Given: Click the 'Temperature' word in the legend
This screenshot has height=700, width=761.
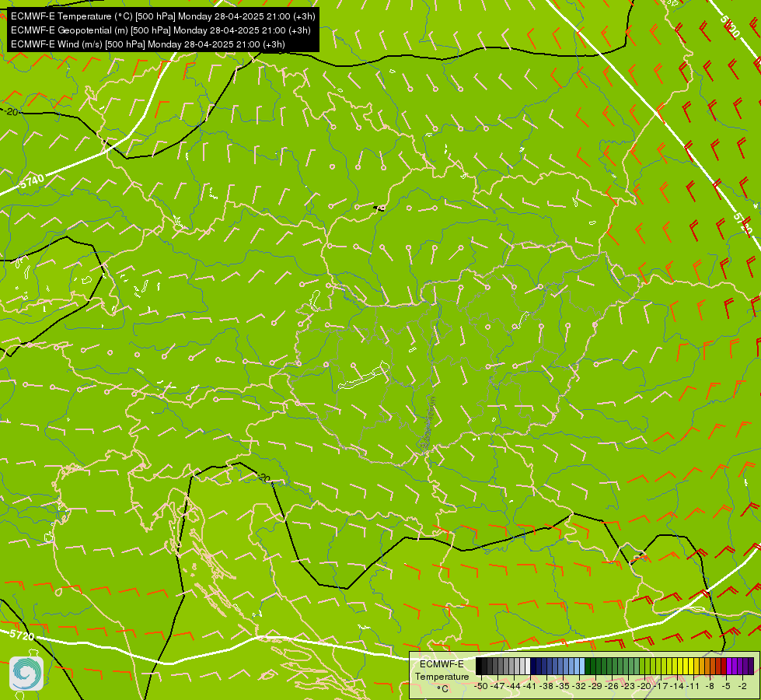Looking at the screenshot, I should click(442, 677).
